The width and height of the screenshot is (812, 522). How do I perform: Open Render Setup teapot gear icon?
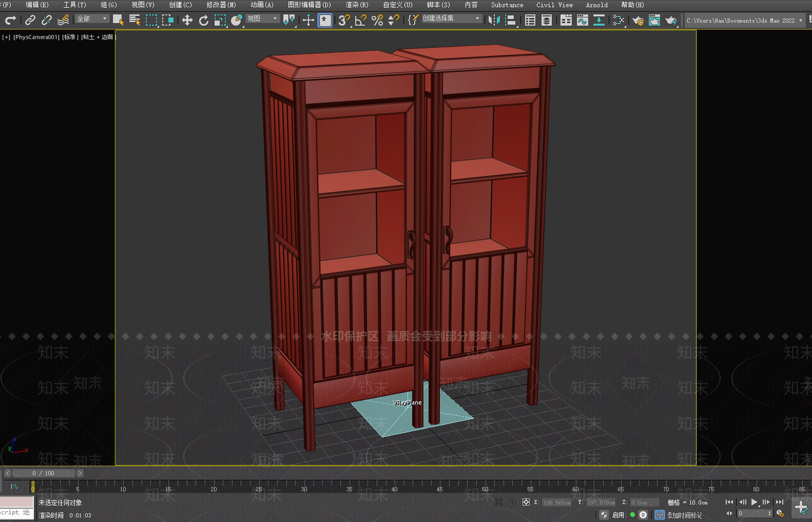click(638, 20)
